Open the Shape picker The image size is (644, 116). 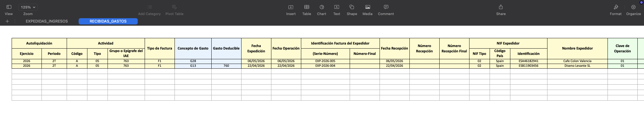click(x=352, y=7)
